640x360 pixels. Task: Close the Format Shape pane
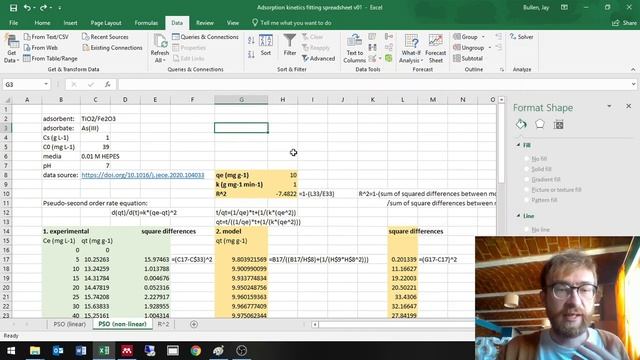pyautogui.click(x=629, y=106)
